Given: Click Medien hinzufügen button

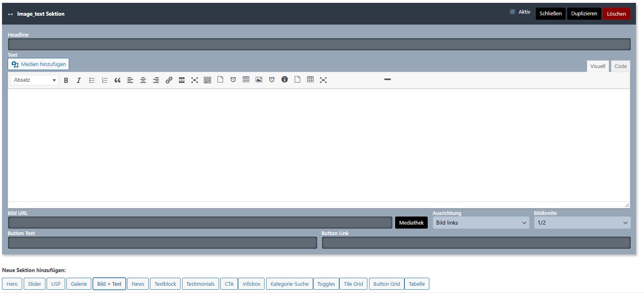Looking at the screenshot, I should 39,64.
